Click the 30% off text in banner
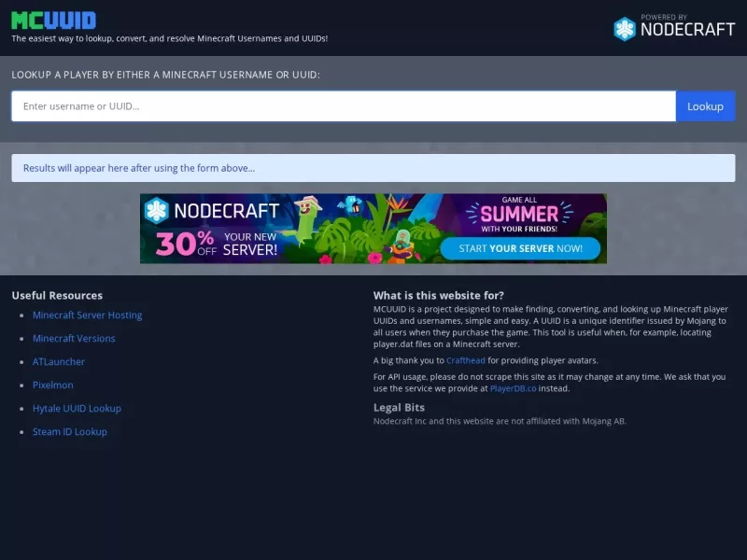This screenshot has width=747, height=560. pos(186,244)
